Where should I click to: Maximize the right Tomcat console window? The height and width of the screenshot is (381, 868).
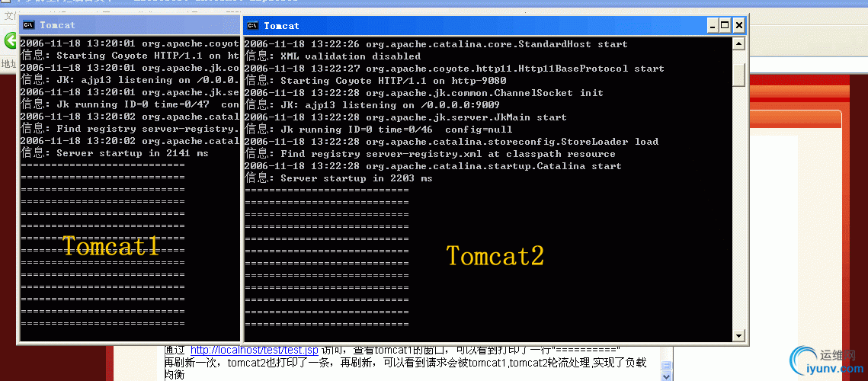725,25
